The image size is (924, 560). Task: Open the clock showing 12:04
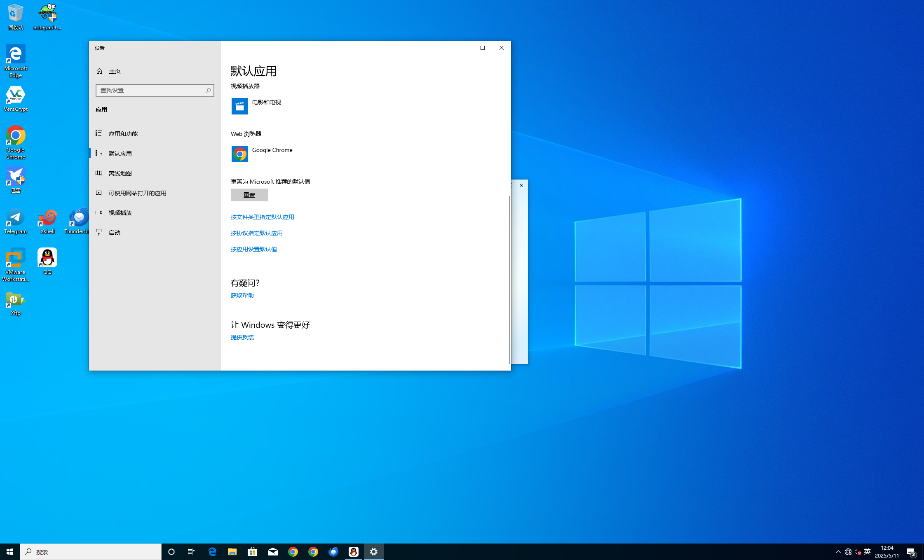tap(887, 552)
